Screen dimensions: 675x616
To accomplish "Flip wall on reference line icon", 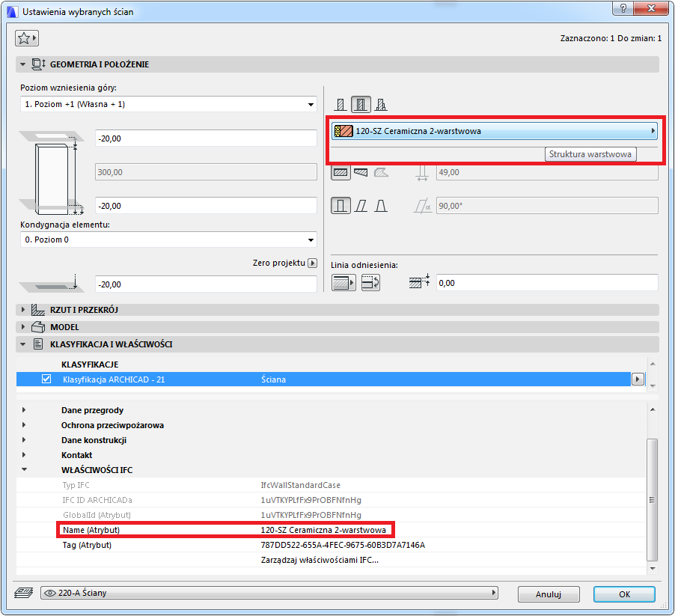I will point(370,282).
